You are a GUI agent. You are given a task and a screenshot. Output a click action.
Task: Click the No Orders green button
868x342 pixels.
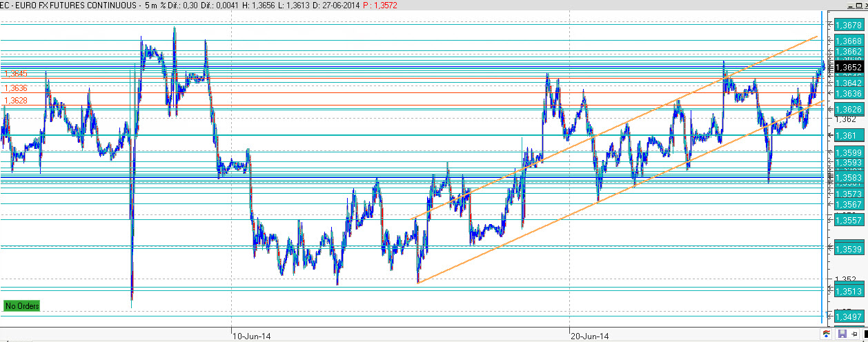[x=22, y=305]
